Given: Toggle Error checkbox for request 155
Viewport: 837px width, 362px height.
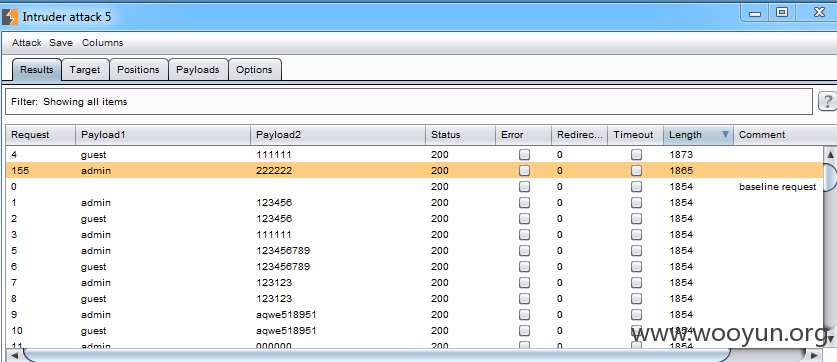Looking at the screenshot, I should click(525, 171).
